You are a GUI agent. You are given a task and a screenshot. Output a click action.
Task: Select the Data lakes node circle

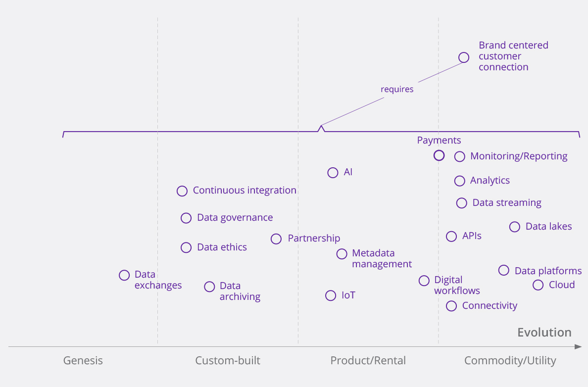tap(515, 227)
